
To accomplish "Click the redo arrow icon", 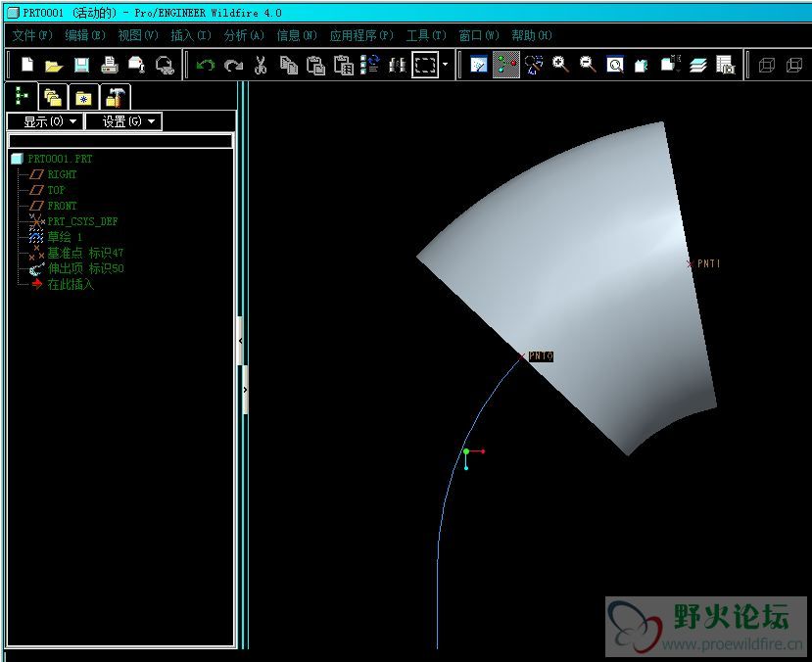I will [x=233, y=66].
